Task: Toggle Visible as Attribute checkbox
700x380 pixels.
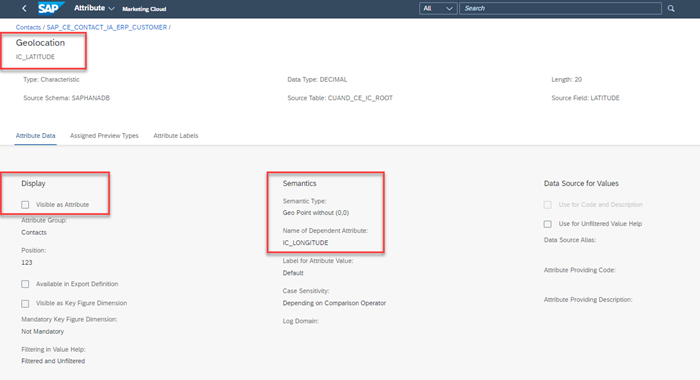Action: click(25, 205)
